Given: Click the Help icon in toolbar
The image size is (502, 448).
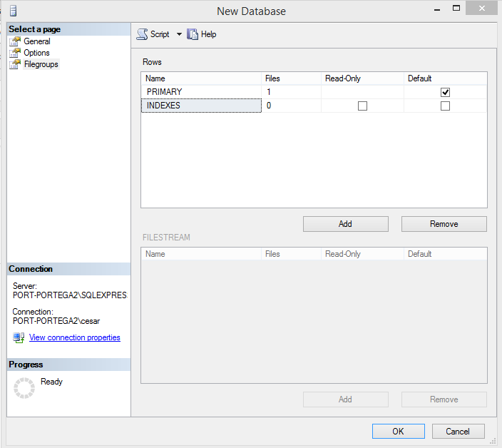Looking at the screenshot, I should pyautogui.click(x=193, y=34).
